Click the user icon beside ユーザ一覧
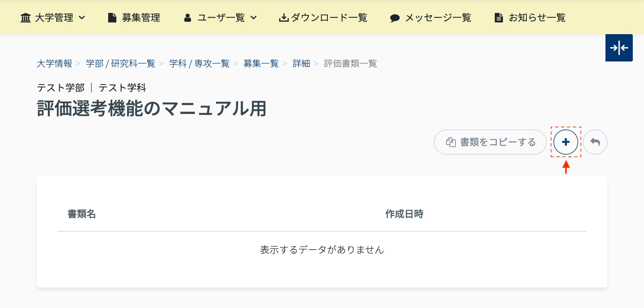 (x=187, y=18)
